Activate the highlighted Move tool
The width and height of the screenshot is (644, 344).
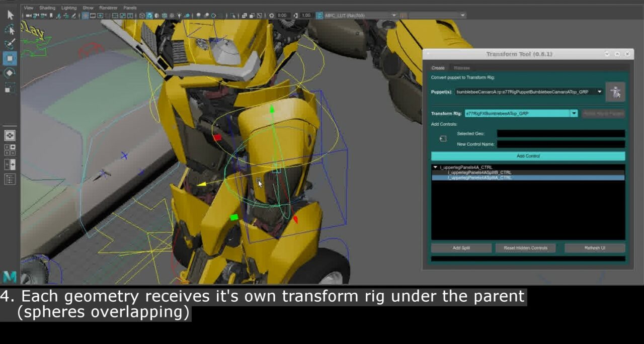[10, 58]
